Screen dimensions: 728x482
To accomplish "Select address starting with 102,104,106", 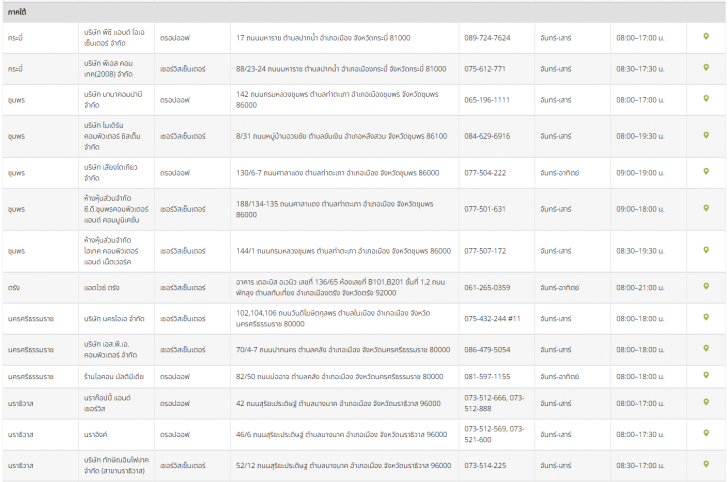I will [x=333, y=319].
